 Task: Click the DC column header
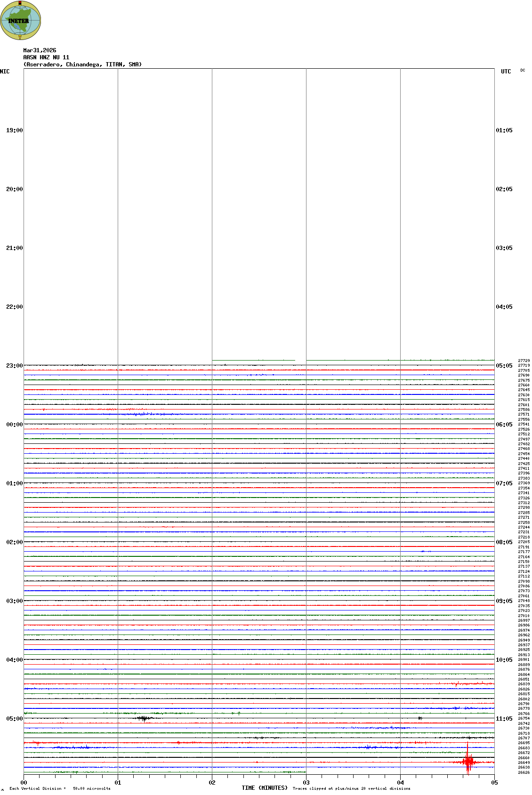pyautogui.click(x=523, y=71)
